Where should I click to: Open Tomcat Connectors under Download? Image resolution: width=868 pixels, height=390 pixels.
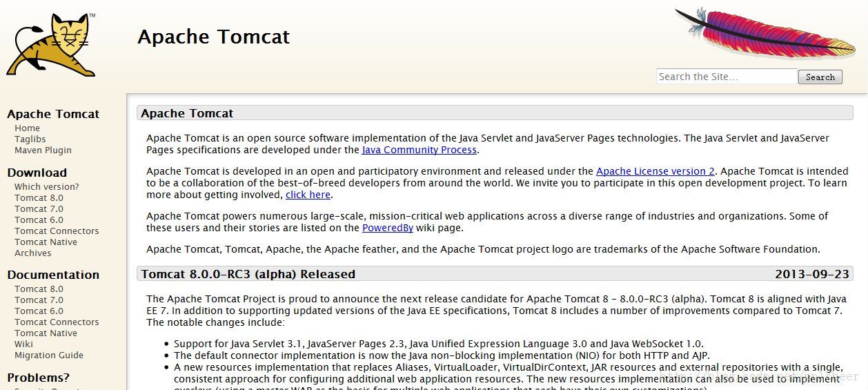(57, 231)
